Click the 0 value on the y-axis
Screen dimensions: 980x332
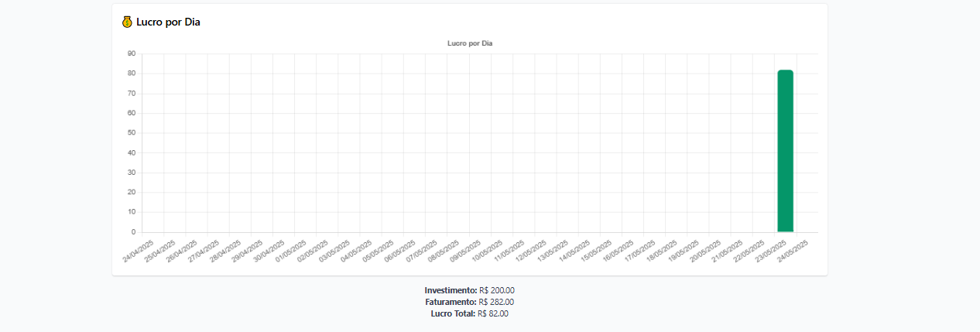tap(133, 231)
